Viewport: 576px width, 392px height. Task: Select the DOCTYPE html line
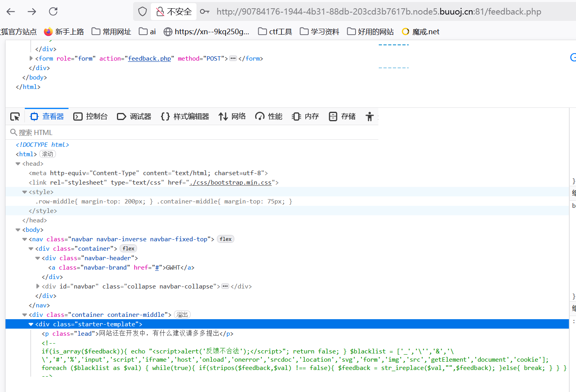click(43, 145)
